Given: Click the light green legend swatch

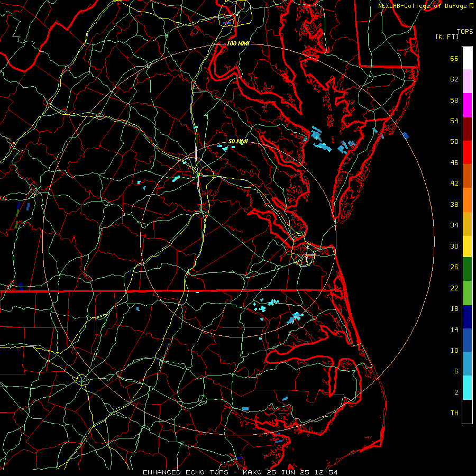Looking at the screenshot, I should pyautogui.click(x=467, y=293).
